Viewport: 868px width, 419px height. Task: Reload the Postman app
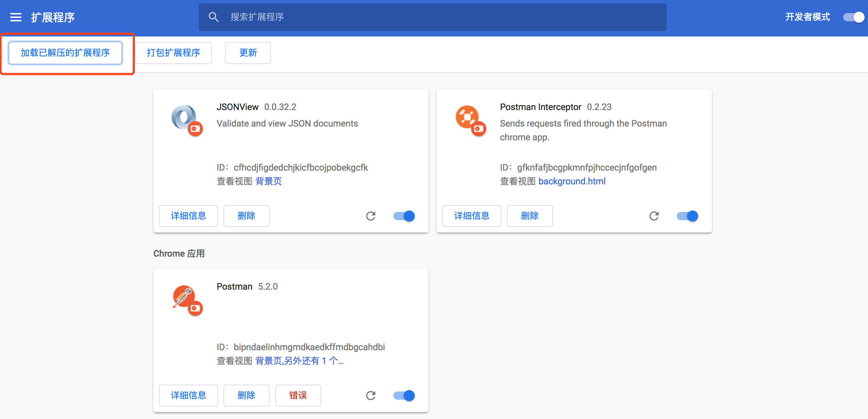point(371,396)
